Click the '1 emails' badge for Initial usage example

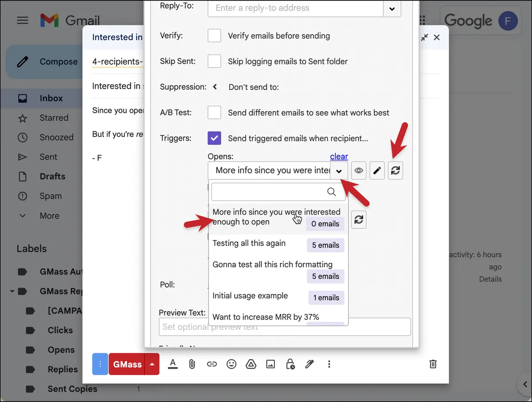326,298
